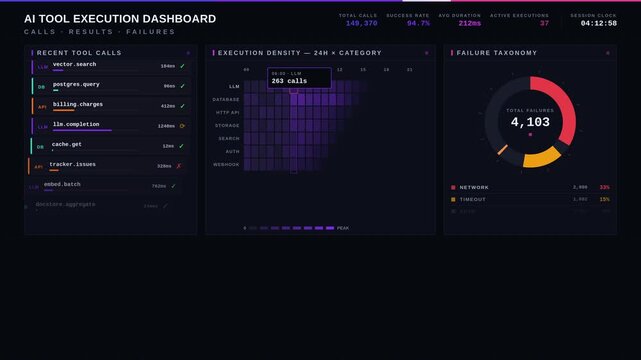
Task: Click the red failure X on tracker.issues
Action: point(179,166)
